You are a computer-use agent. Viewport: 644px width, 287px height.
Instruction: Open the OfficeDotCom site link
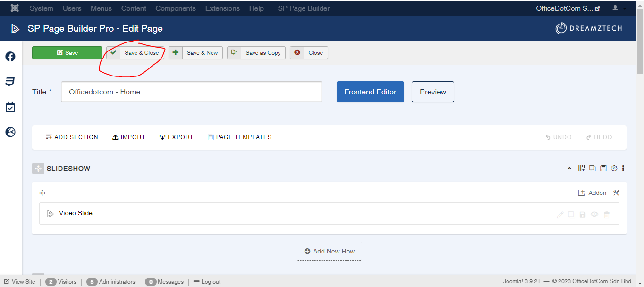(568, 8)
